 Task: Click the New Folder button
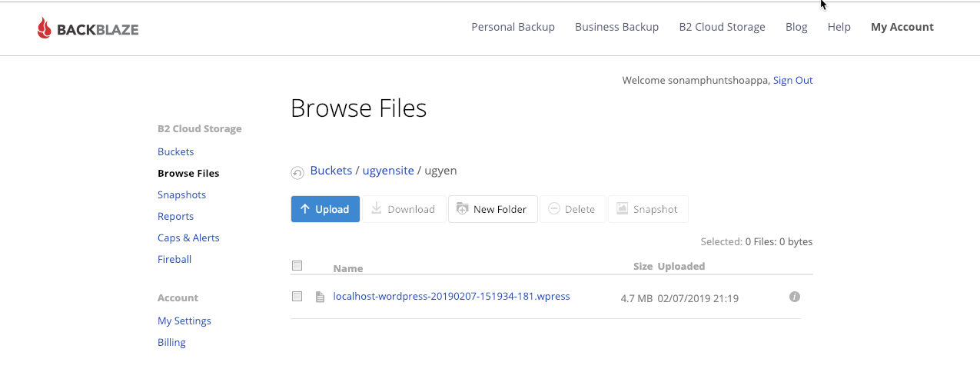click(x=492, y=209)
